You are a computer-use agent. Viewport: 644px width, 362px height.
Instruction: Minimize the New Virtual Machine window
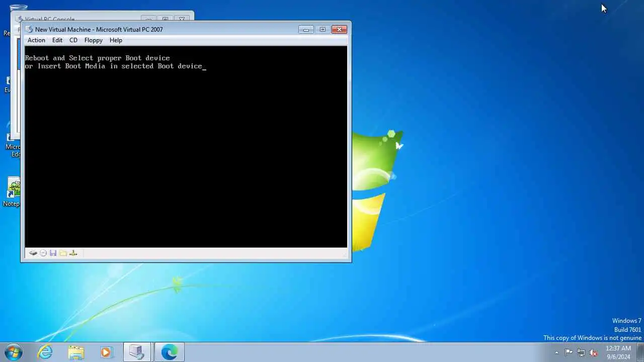[x=306, y=30]
